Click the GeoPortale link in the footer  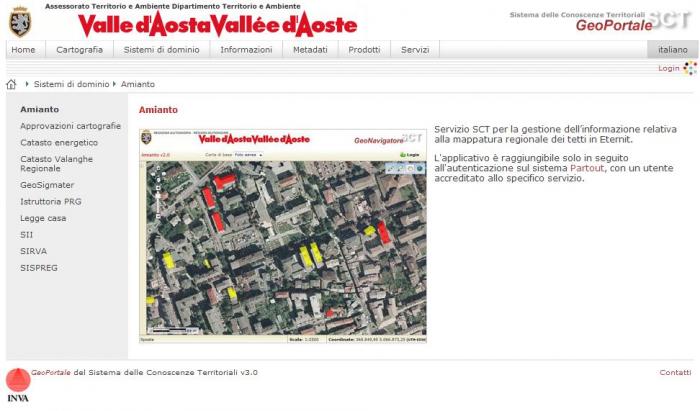tap(51, 372)
